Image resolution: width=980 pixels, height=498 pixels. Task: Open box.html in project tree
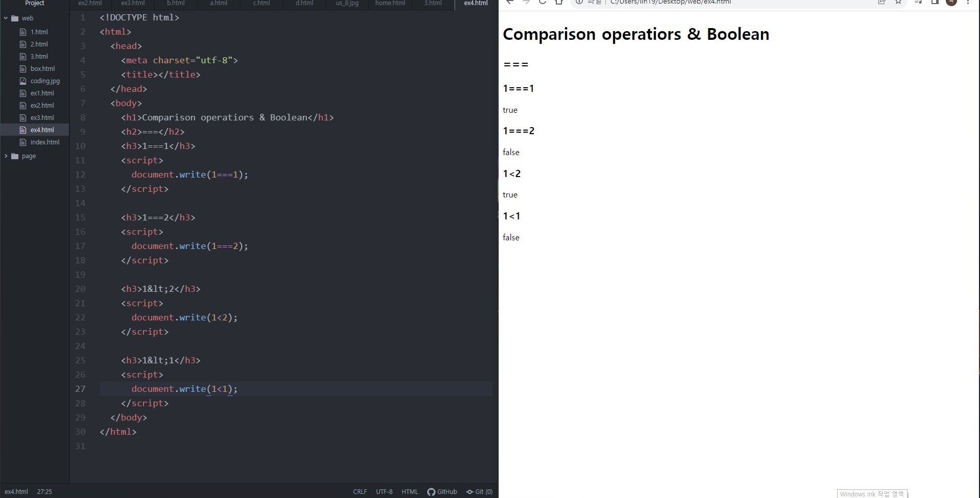(42, 68)
